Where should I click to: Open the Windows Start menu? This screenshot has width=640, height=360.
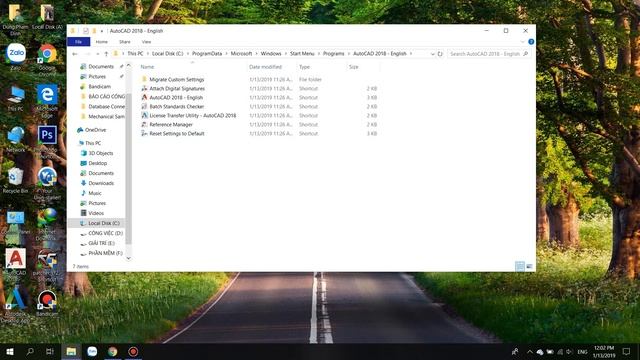[x=10, y=351]
